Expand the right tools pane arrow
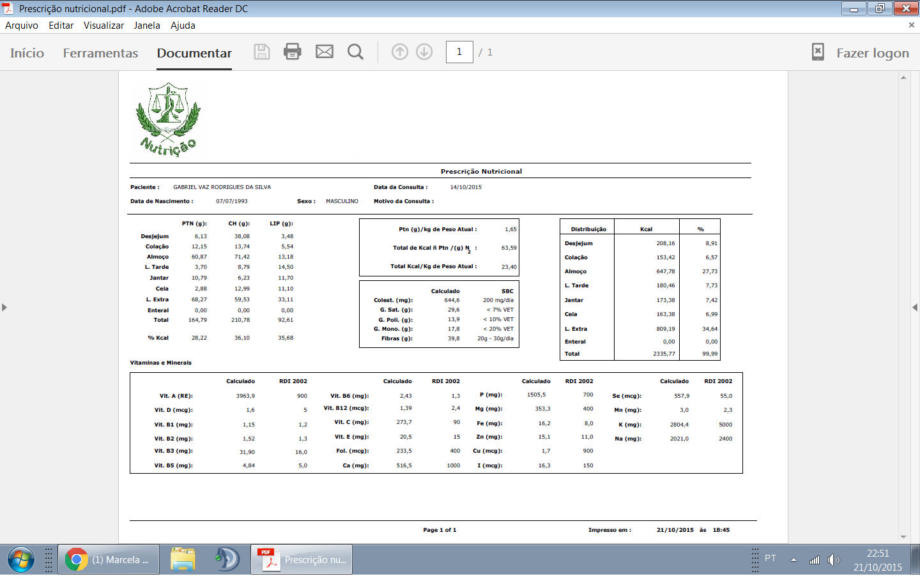 [915, 307]
